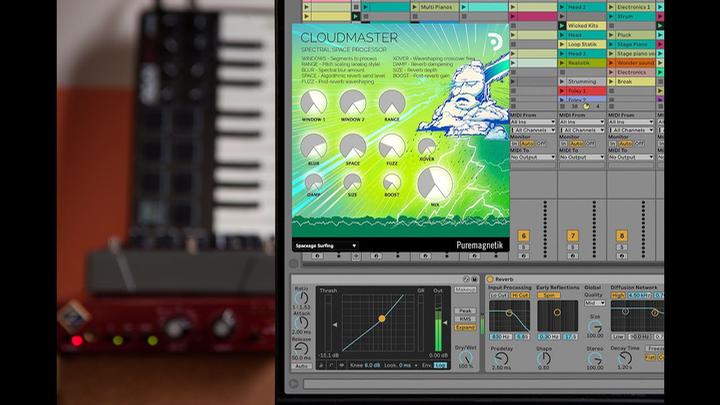This screenshot has height=405, width=720.
Task: Adjust the compressor Release knob
Action: point(301,349)
